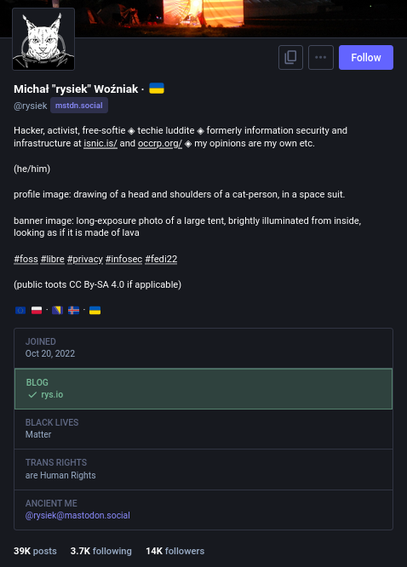Click the copy profile link icon
This screenshot has height=567, width=407.
tap(290, 57)
